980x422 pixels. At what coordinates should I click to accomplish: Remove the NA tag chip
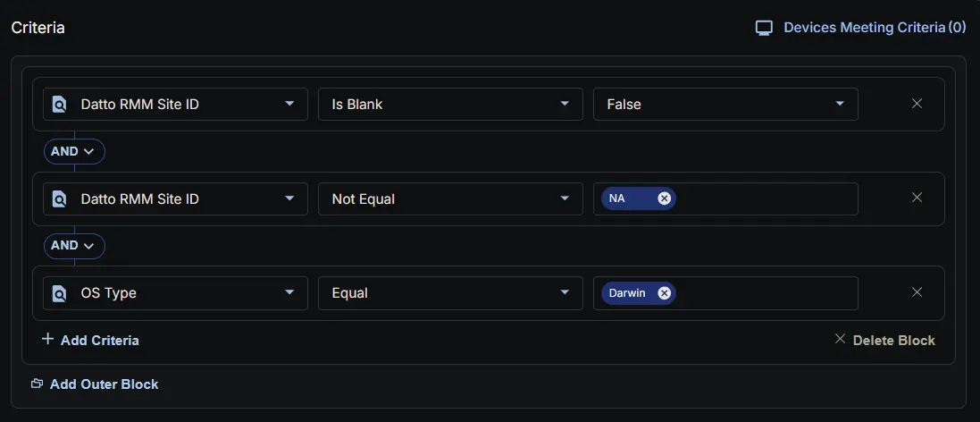point(664,198)
